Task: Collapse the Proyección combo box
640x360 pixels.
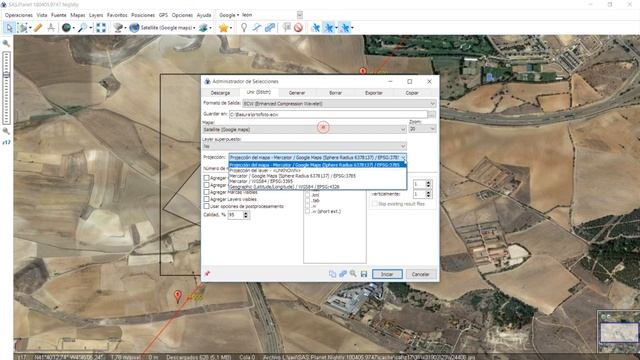Action: coord(403,158)
